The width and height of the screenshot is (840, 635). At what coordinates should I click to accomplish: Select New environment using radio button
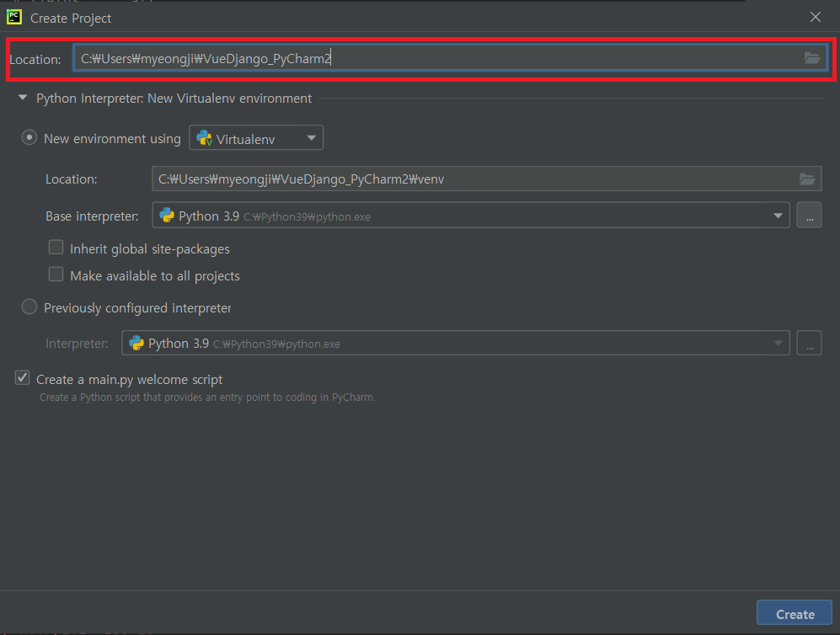29,137
